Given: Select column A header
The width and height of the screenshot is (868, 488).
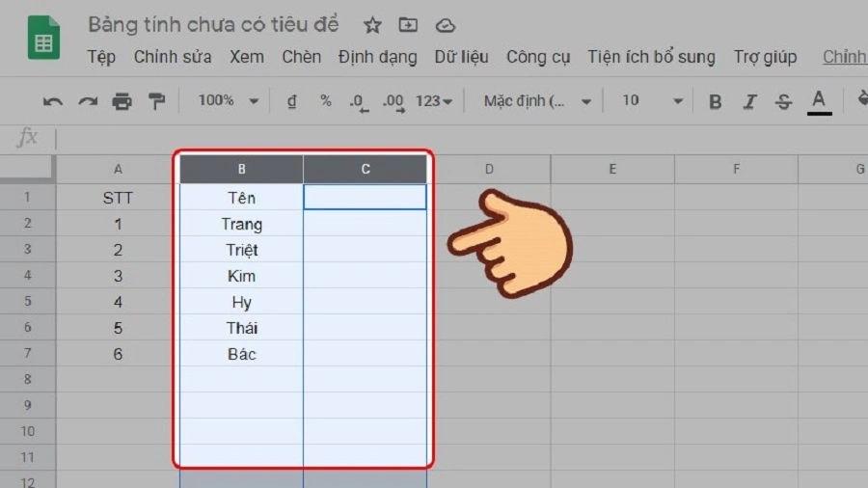Looking at the screenshot, I should tap(118, 170).
